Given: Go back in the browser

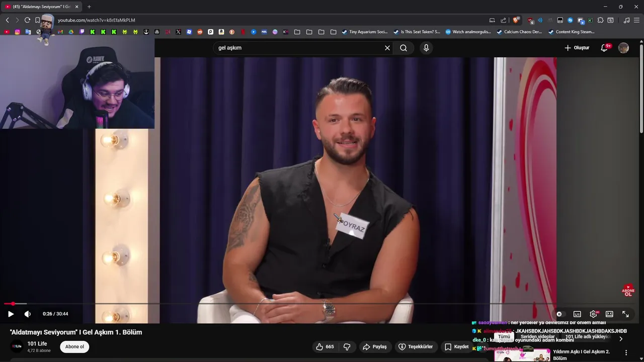Looking at the screenshot, I should (x=7, y=20).
